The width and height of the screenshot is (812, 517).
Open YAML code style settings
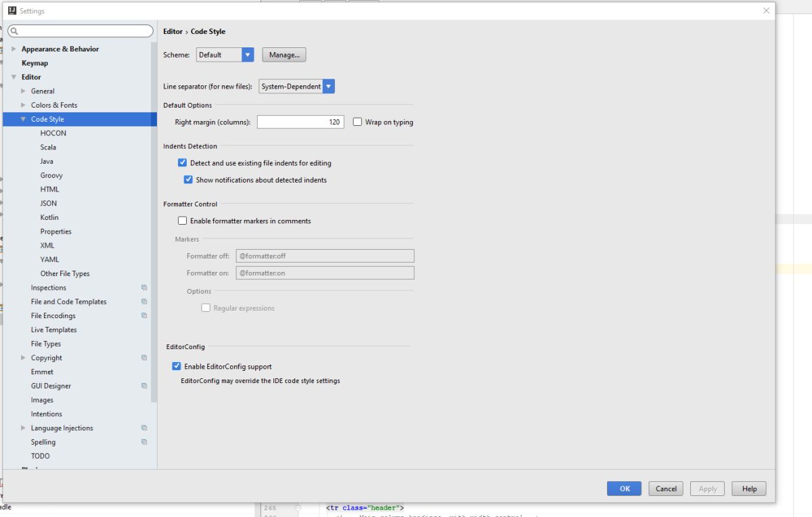[x=49, y=259]
